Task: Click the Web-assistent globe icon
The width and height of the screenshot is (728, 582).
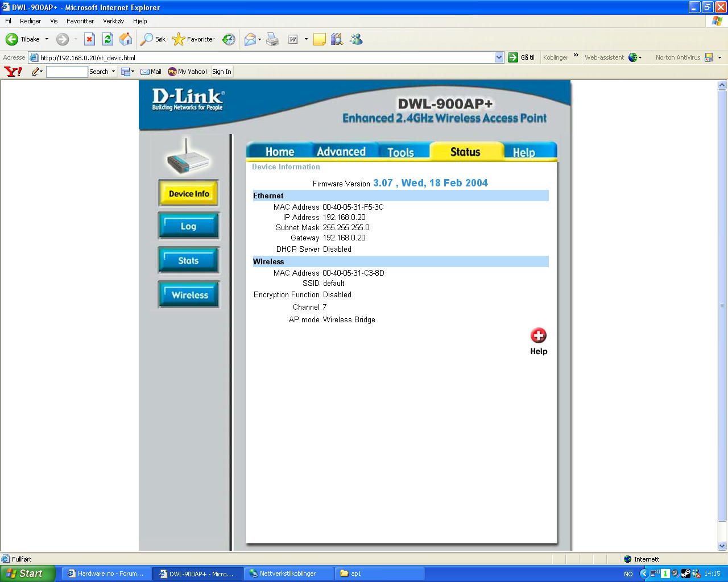Action: [632, 57]
